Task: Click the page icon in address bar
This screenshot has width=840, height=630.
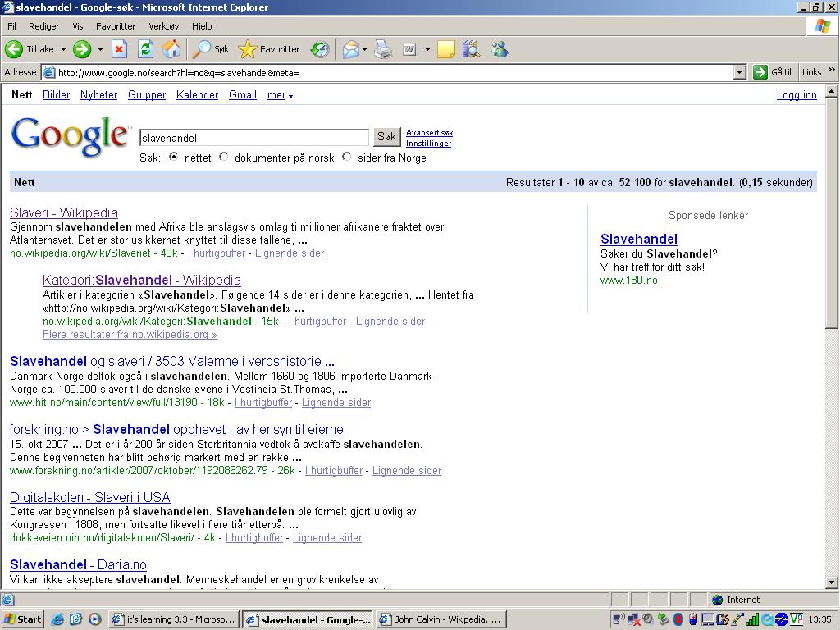Action: 48,72
